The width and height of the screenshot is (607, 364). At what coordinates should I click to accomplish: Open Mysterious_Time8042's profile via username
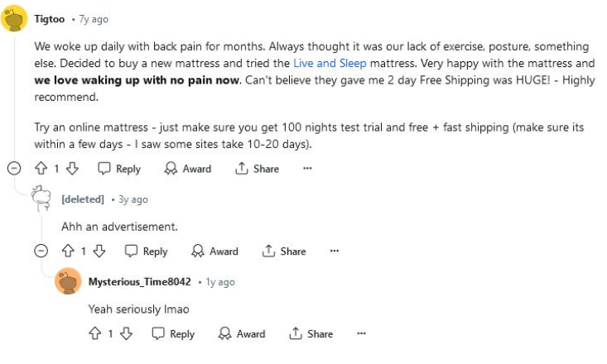[x=139, y=282]
